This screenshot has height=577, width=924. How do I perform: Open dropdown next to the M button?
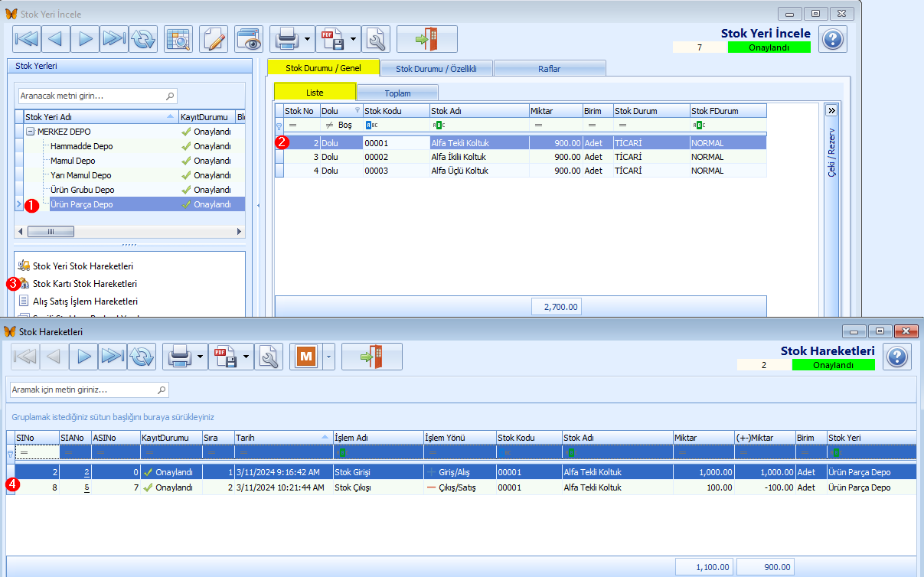329,356
